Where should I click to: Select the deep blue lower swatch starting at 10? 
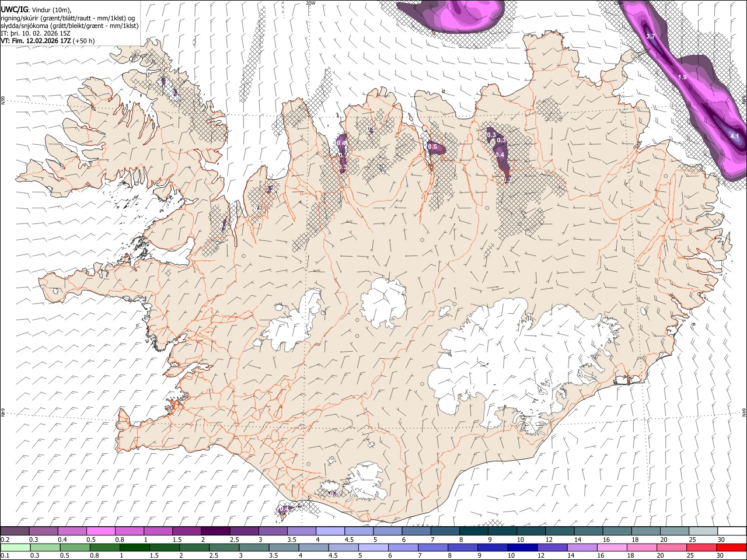click(523, 547)
